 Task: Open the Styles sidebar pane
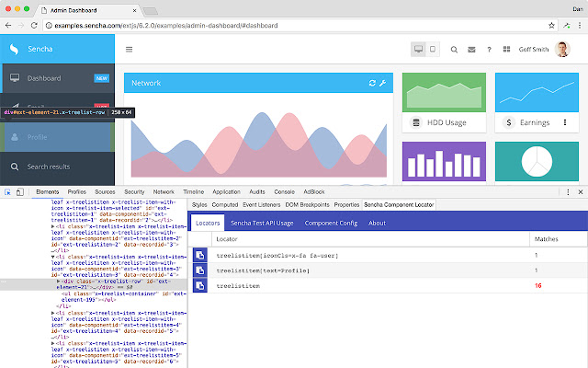(199, 204)
